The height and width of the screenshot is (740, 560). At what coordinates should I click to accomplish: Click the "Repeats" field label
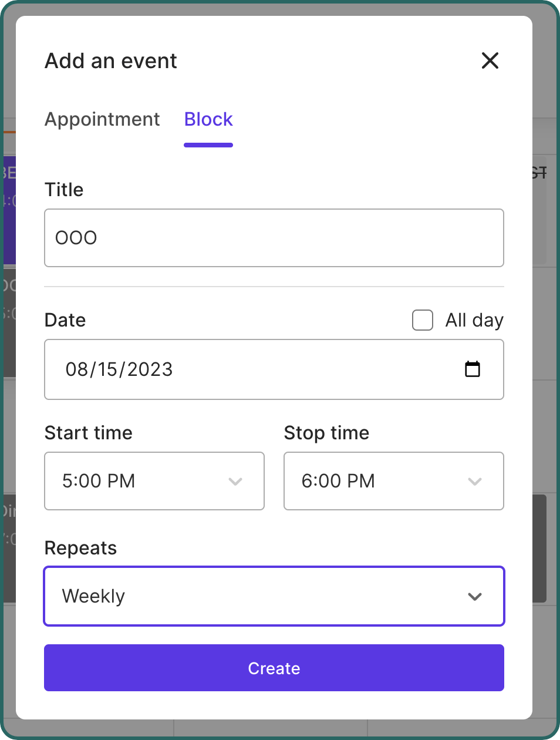point(80,548)
